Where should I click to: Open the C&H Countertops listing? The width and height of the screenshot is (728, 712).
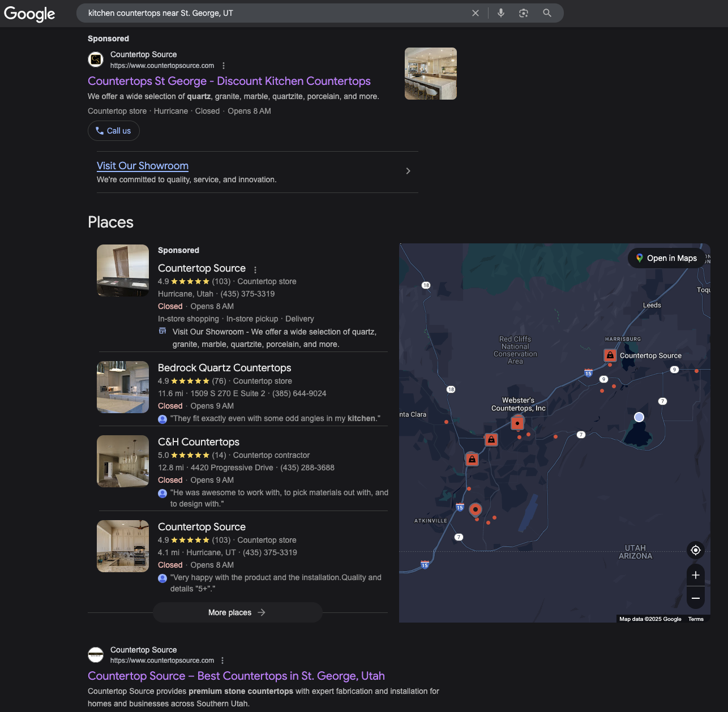199,442
